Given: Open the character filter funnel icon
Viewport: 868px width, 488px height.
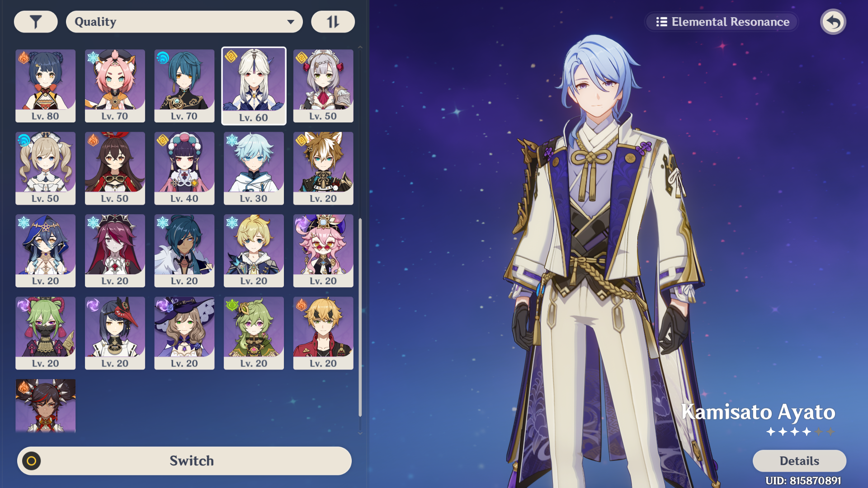Looking at the screenshot, I should point(36,22).
